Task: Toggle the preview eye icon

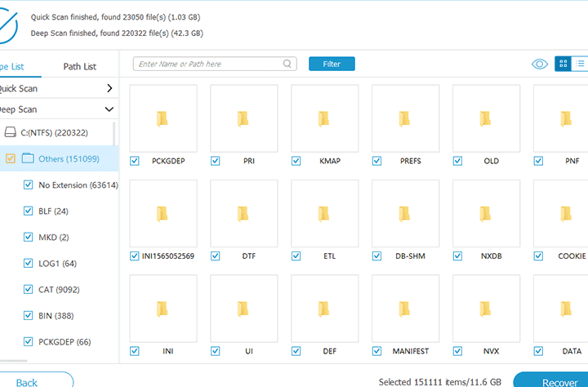Action: click(x=540, y=64)
